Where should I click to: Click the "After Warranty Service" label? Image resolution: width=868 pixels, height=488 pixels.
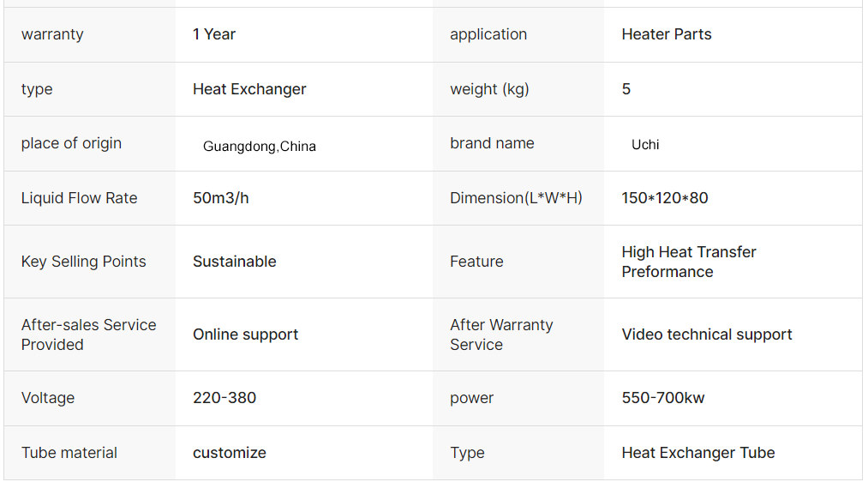click(x=501, y=334)
